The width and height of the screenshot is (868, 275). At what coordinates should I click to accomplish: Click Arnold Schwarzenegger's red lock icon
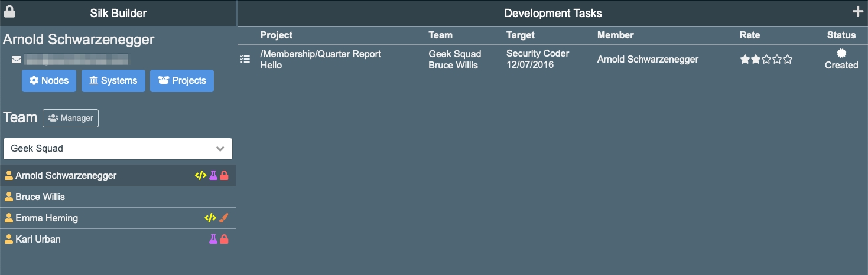click(x=224, y=175)
